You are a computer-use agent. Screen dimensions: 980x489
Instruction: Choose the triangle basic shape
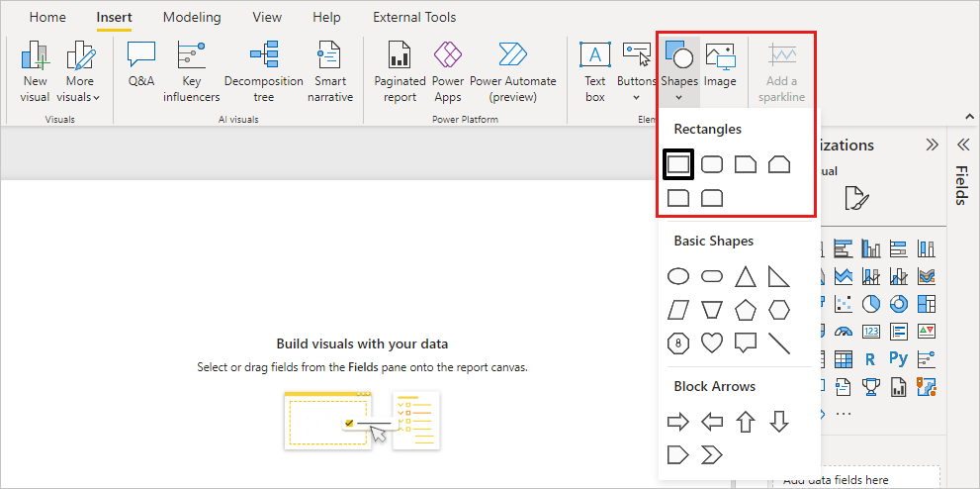point(746,276)
